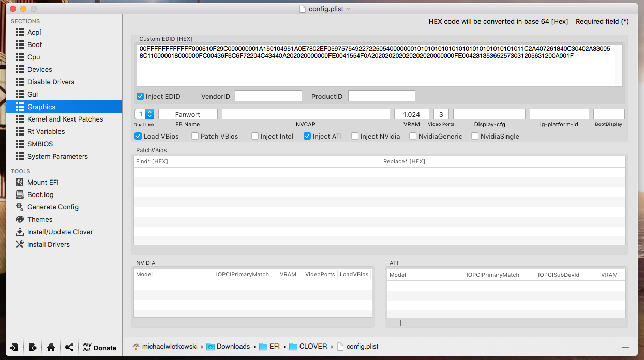Add an NVIDIA table entry with plus
The width and height of the screenshot is (644, 360).
[x=147, y=323]
